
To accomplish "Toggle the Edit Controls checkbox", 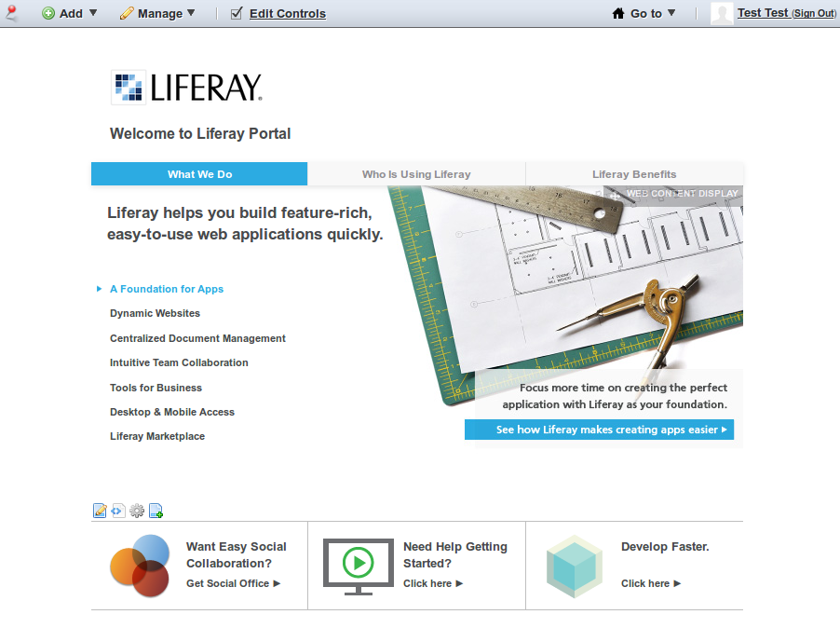I will click(x=237, y=13).
